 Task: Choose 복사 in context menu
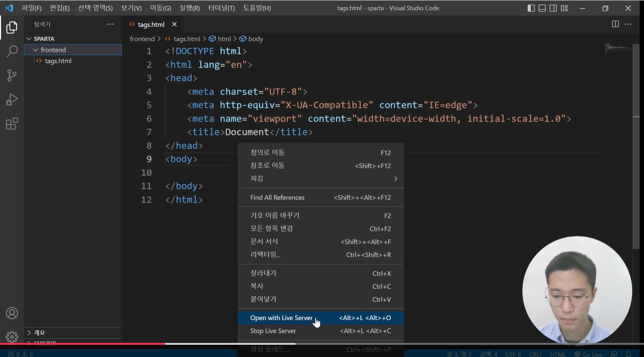[321, 286]
